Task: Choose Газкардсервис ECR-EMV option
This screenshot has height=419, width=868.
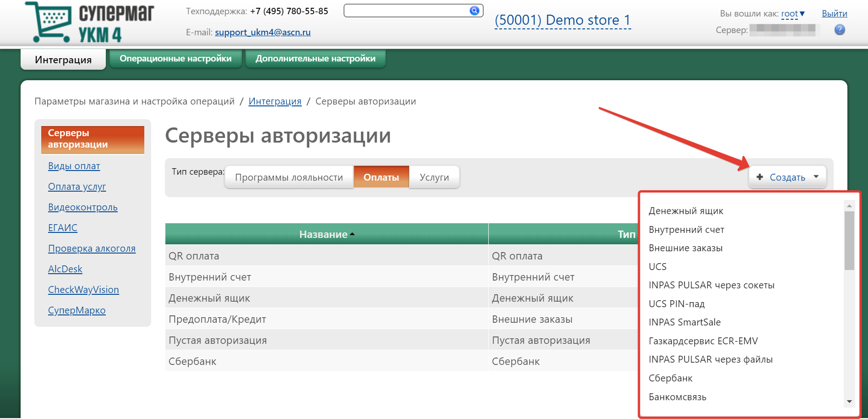Action: [703, 341]
